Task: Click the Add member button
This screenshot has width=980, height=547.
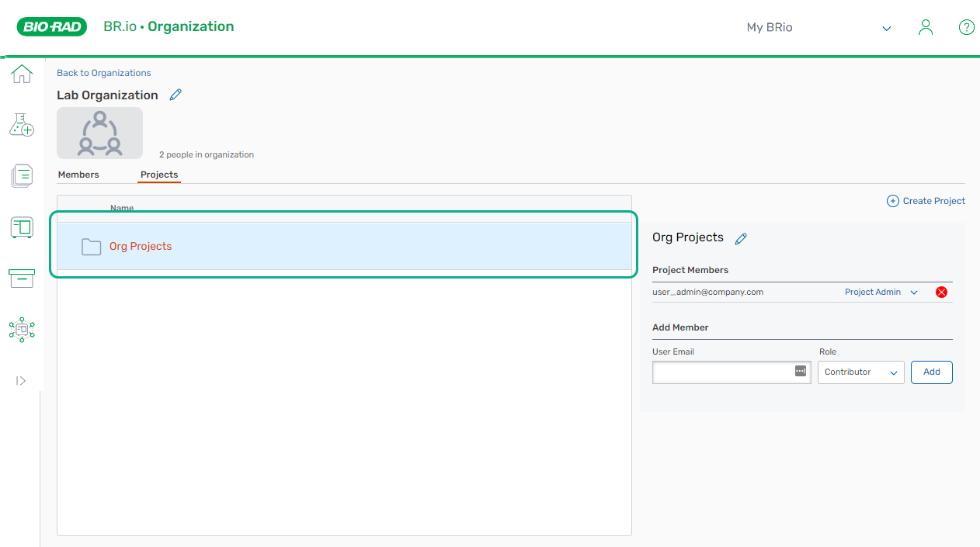Action: [931, 372]
